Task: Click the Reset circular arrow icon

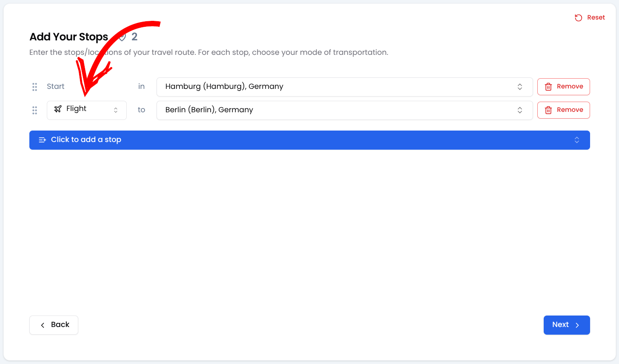Action: [x=578, y=18]
